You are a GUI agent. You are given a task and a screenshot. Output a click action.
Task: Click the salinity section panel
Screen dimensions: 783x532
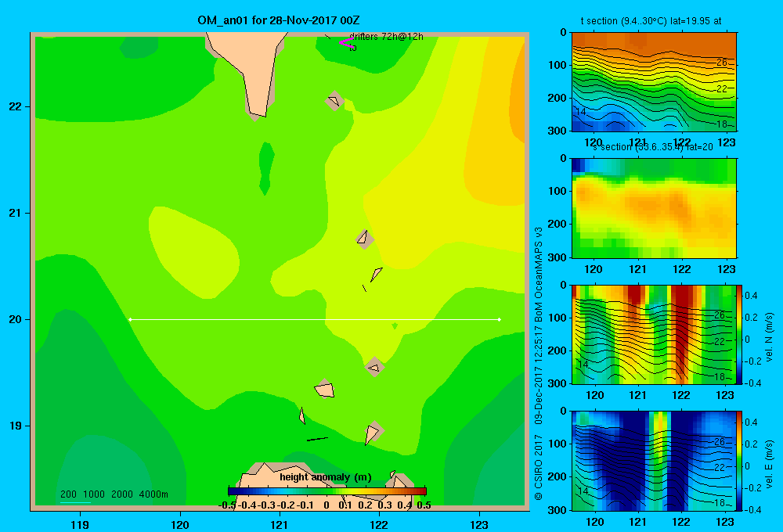click(654, 208)
